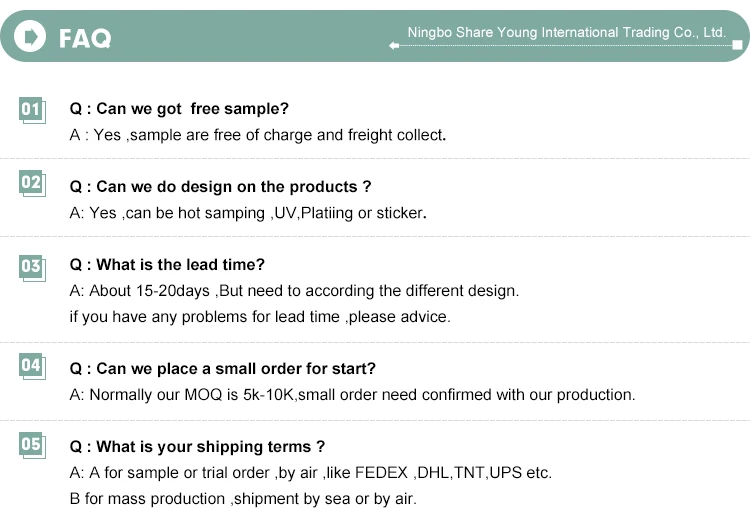This screenshot has width=750, height=526.
Task: Click the please advice lead time note
Action: tap(260, 317)
